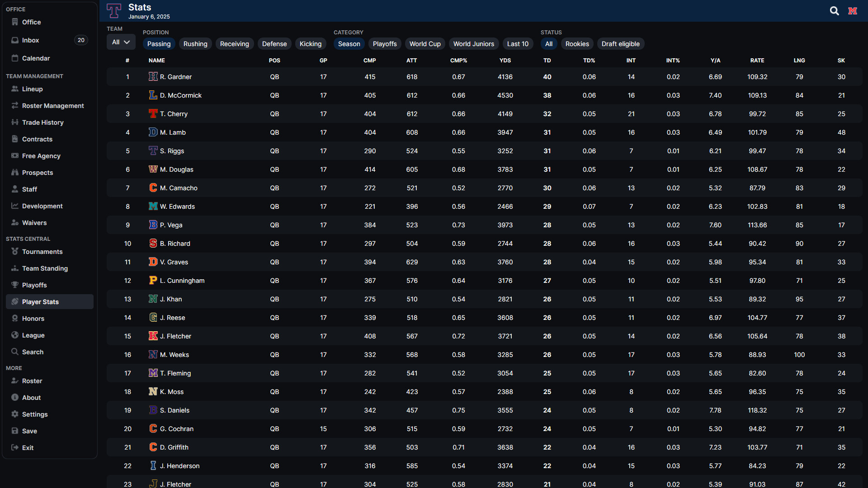
Task: Expand the Team All dropdown
Action: tap(121, 42)
